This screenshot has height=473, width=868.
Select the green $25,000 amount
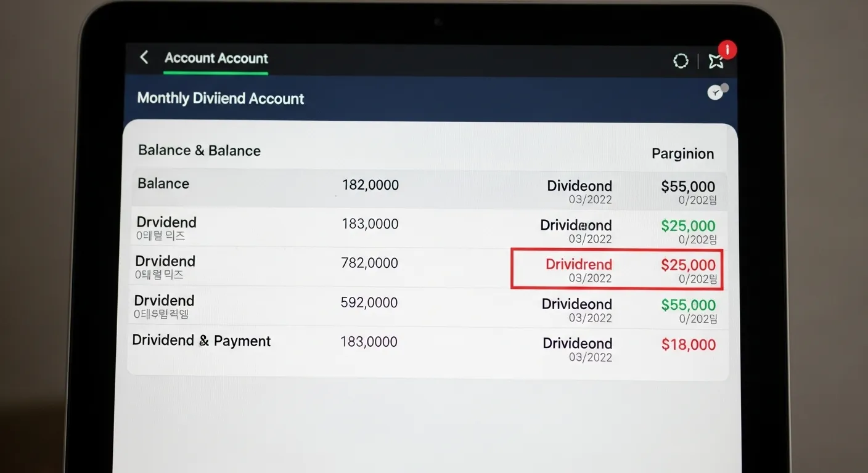pos(688,226)
